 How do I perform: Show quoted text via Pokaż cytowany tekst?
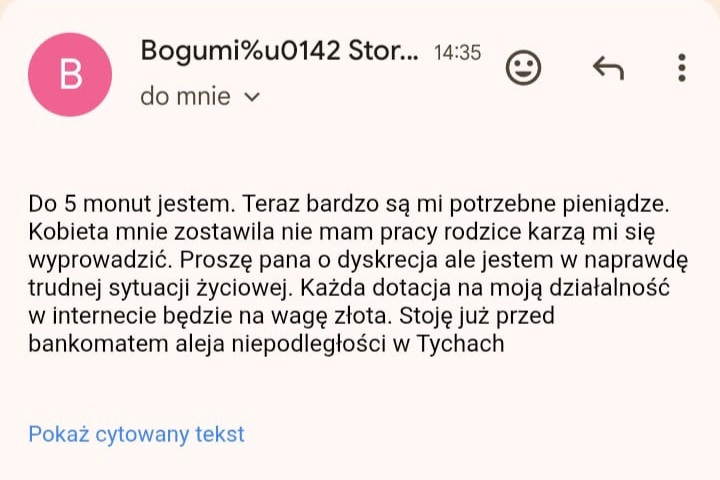(x=136, y=434)
